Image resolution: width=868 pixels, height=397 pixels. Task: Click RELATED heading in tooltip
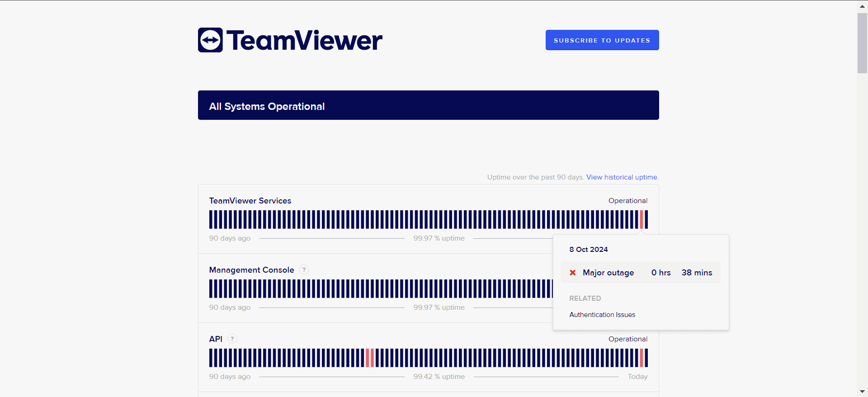(x=585, y=298)
